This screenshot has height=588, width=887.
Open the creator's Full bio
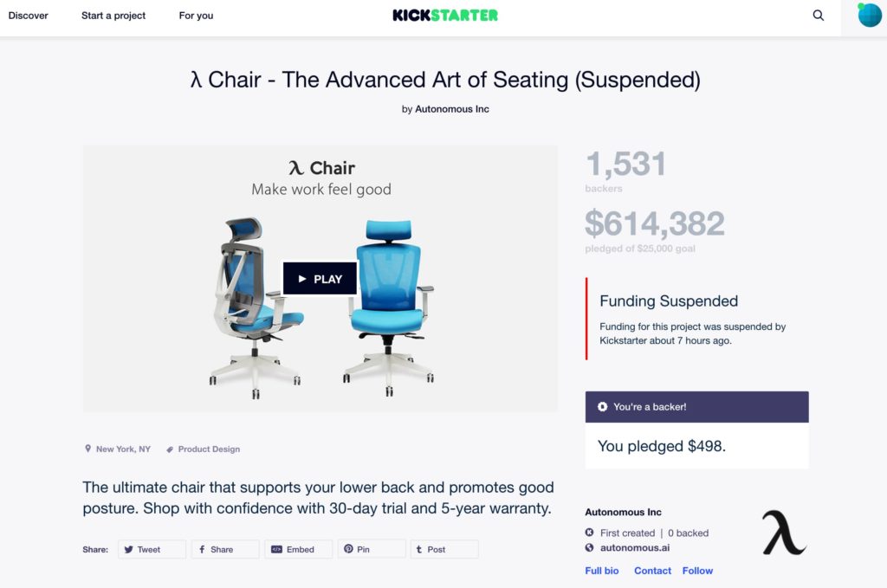click(601, 571)
